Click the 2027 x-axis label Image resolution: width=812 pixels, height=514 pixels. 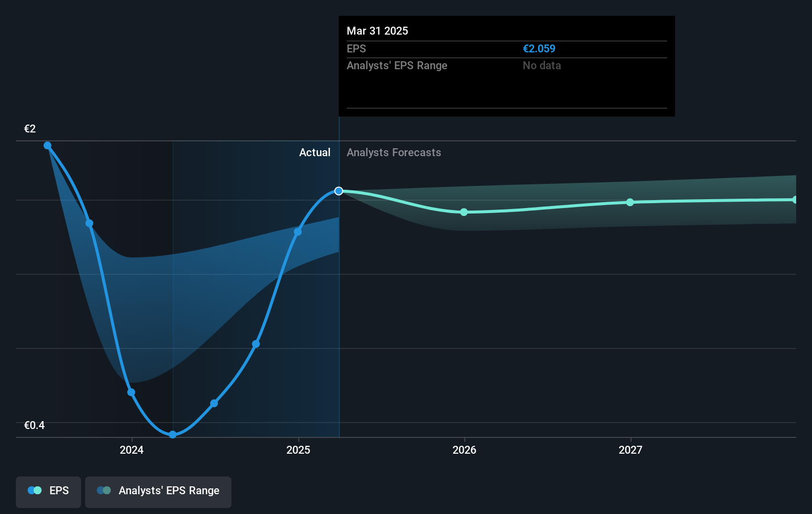click(x=631, y=450)
